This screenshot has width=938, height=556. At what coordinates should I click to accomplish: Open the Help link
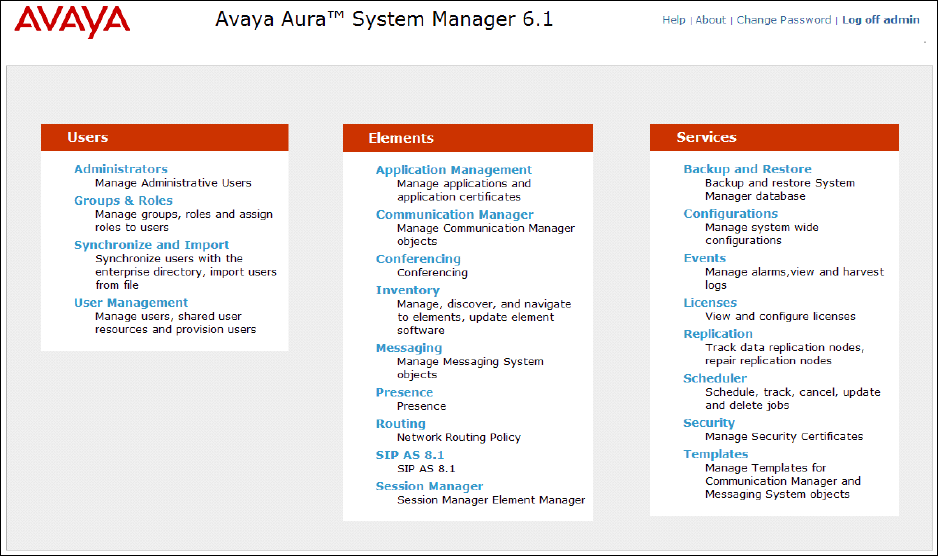pyautogui.click(x=673, y=20)
